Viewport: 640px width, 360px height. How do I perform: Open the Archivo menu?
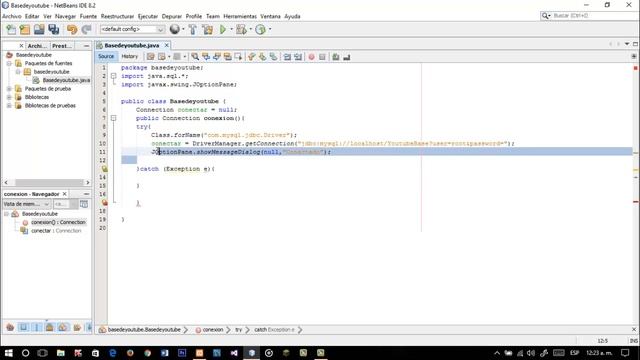(x=12, y=16)
